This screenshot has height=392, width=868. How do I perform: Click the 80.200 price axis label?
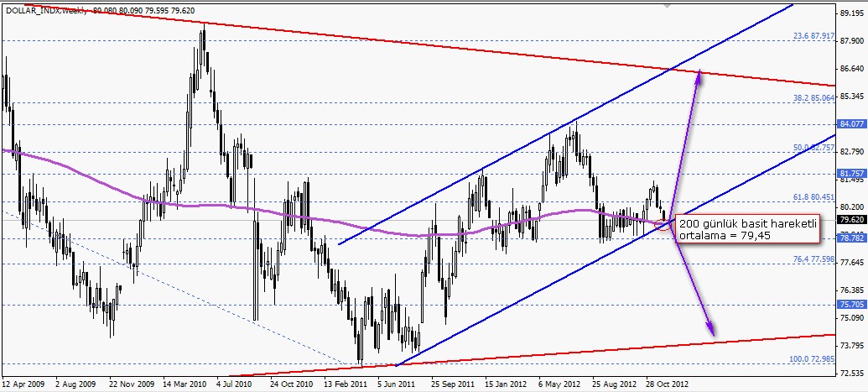point(851,206)
